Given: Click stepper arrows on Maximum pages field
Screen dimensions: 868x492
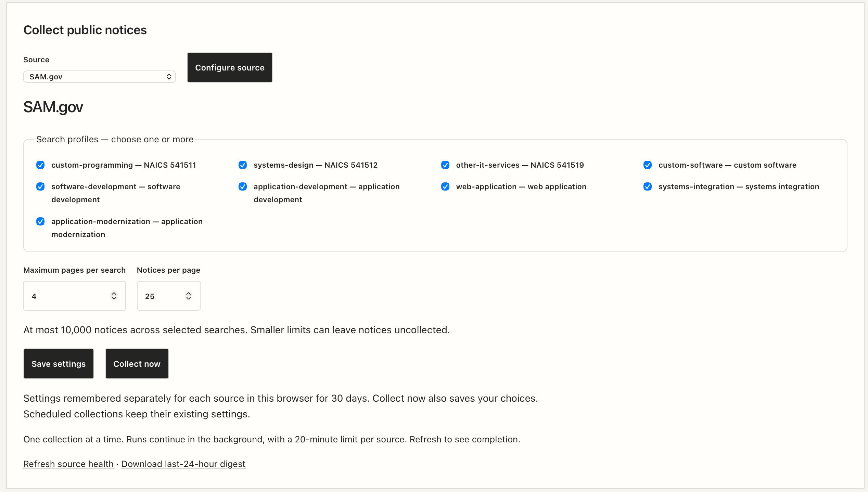Looking at the screenshot, I should [x=114, y=296].
